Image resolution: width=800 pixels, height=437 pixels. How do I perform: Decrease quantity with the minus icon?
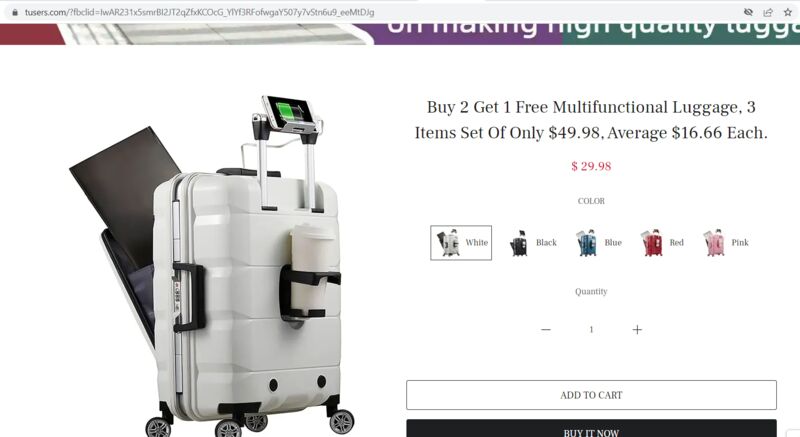(545, 329)
